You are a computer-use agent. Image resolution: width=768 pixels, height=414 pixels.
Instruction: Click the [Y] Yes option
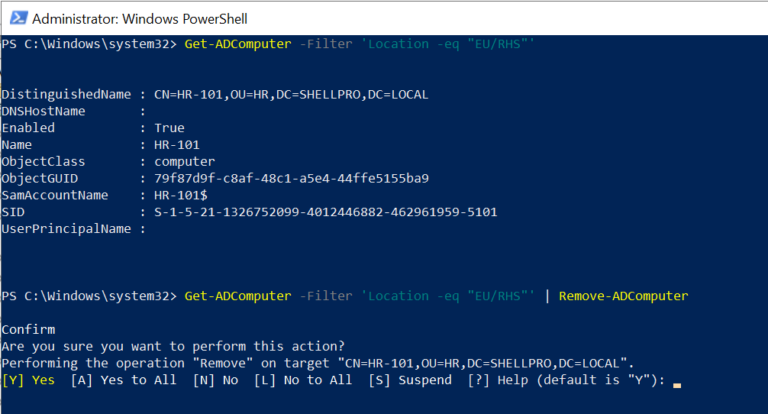tap(29, 380)
